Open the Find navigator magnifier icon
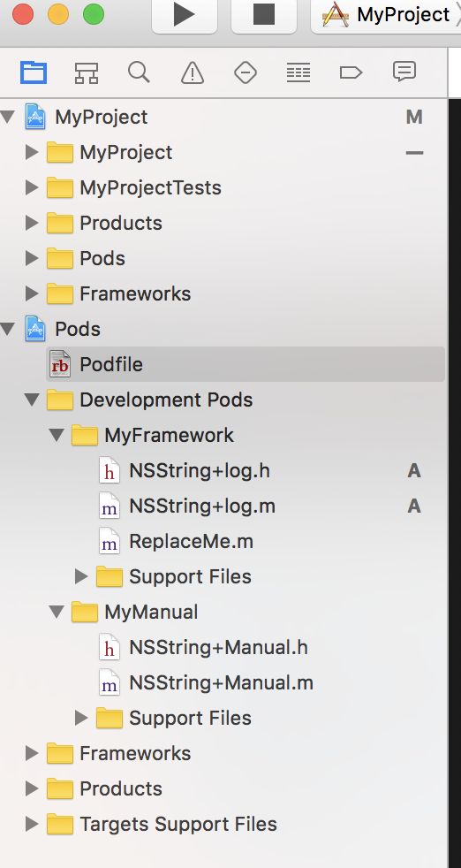This screenshot has height=868, width=461. pos(139,72)
